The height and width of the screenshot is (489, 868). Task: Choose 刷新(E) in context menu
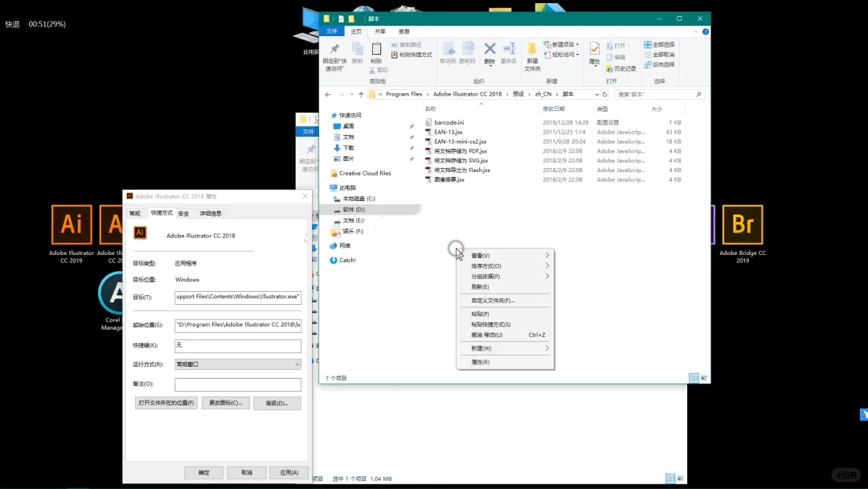pyautogui.click(x=505, y=287)
